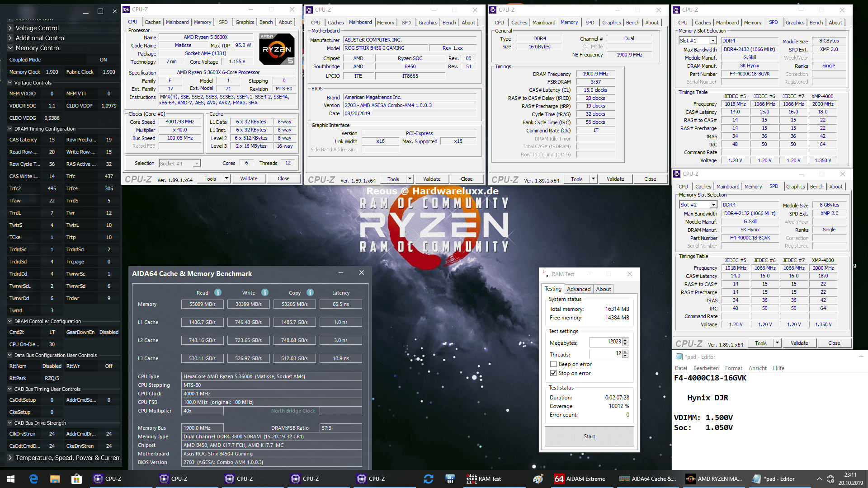Start the RAM Test
Screen dimensions: 868x488
point(589,436)
